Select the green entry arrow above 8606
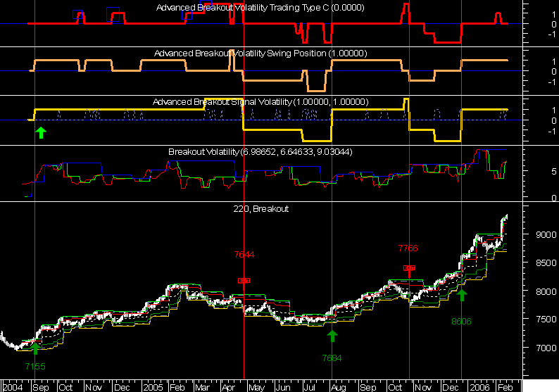The width and height of the screenshot is (559, 392). pyautogui.click(x=462, y=295)
